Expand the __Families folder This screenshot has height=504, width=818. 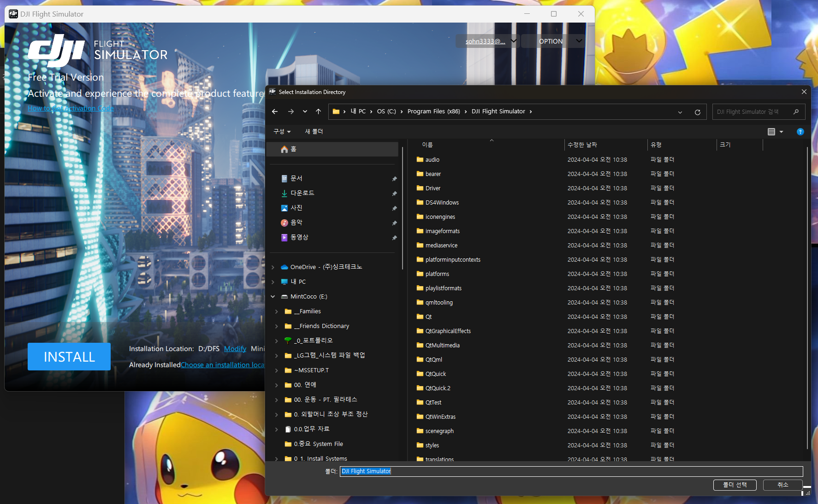click(x=277, y=311)
